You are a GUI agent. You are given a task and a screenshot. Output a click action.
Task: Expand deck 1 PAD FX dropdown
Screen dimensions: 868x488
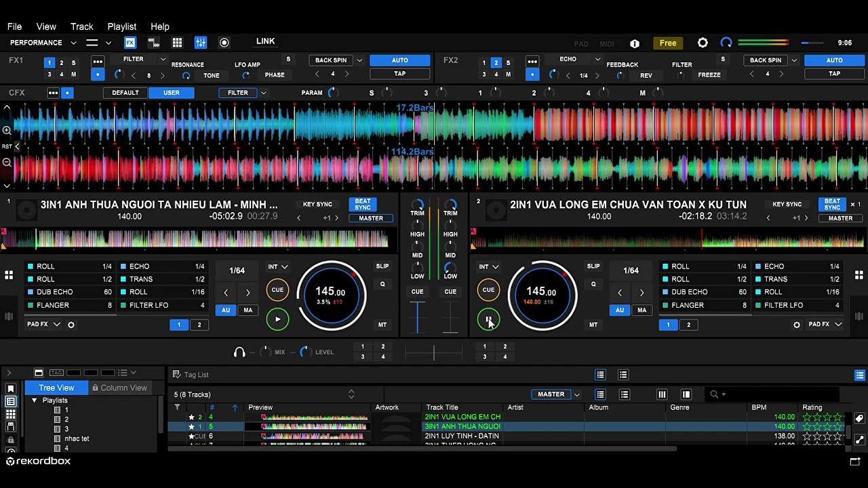click(x=57, y=325)
